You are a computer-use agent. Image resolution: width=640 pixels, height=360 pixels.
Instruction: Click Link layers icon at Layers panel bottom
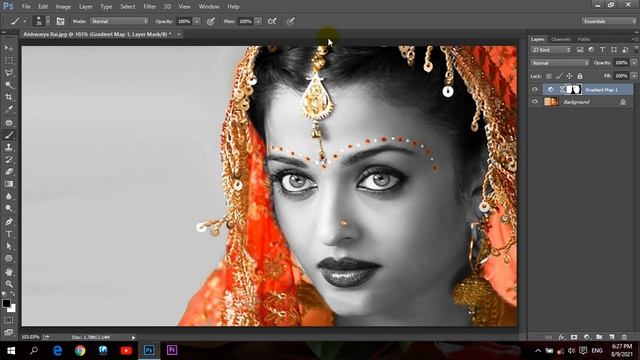coord(549,337)
